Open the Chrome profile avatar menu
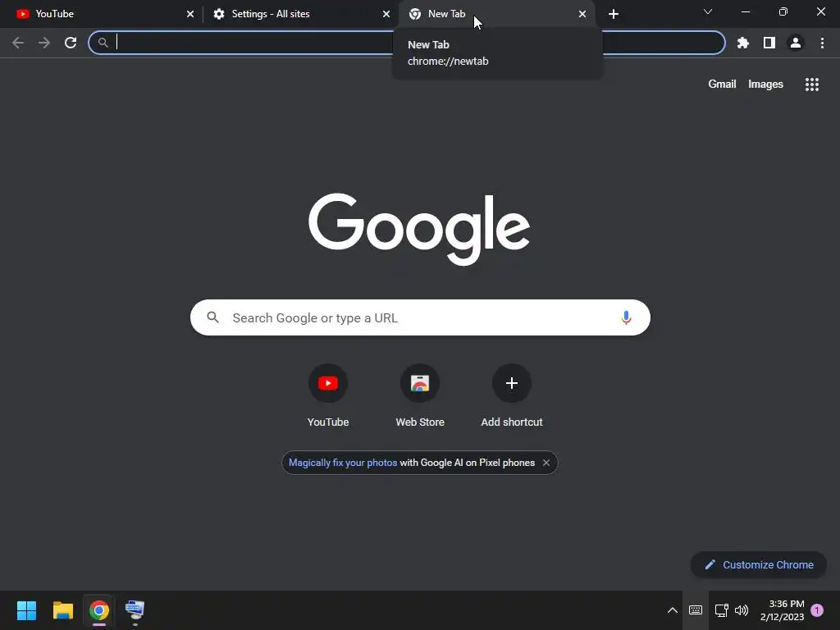Image resolution: width=840 pixels, height=630 pixels. point(796,43)
